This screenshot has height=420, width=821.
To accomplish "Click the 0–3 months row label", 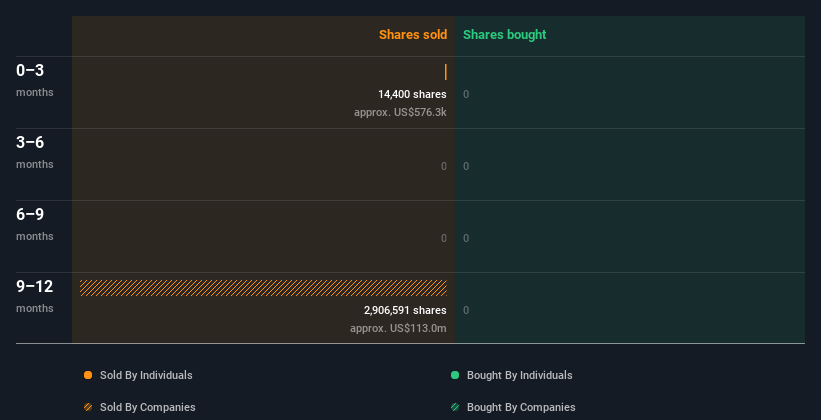I will click(35, 80).
